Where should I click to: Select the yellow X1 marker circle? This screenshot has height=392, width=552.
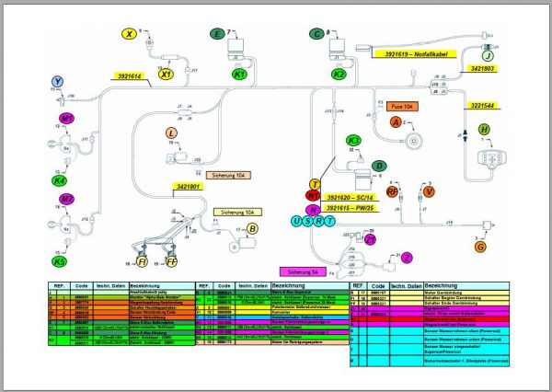pyautogui.click(x=166, y=74)
